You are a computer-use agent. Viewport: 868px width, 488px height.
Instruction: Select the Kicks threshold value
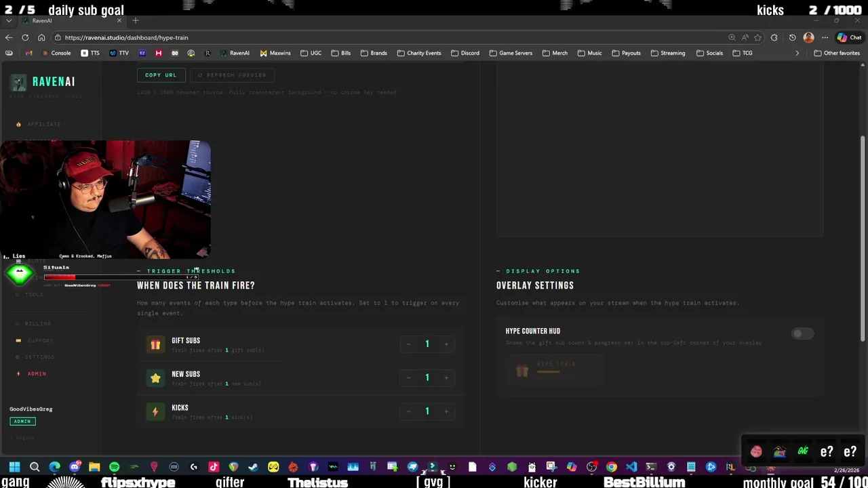click(427, 411)
